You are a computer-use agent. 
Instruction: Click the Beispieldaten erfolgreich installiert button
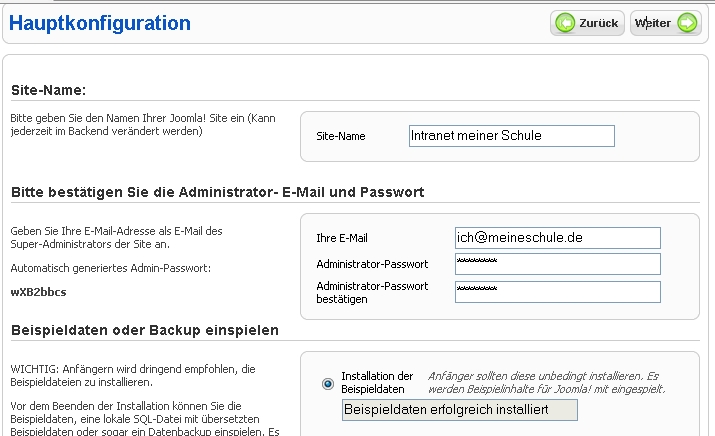(x=459, y=409)
